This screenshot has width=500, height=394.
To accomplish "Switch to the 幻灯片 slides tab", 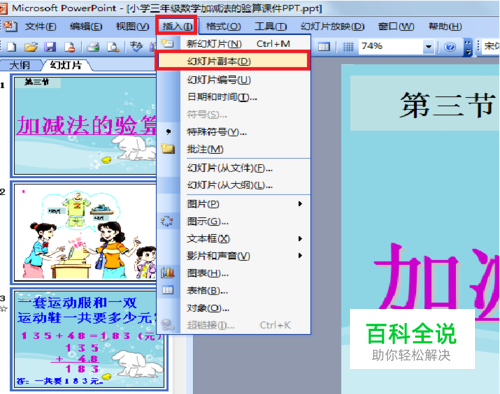I will 66,65.
